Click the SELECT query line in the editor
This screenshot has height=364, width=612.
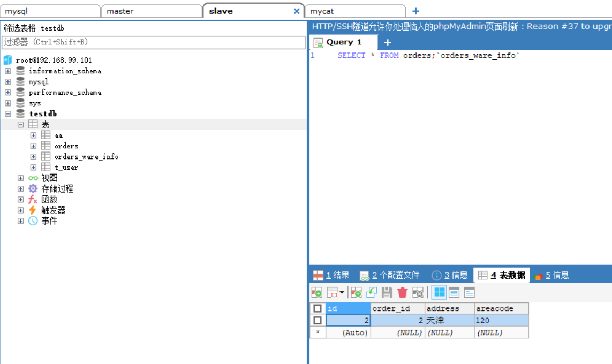coord(428,55)
